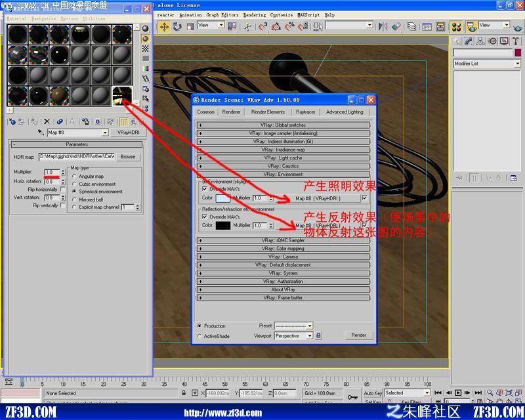Toggle 3D Snaps magnet icon

coord(262,26)
